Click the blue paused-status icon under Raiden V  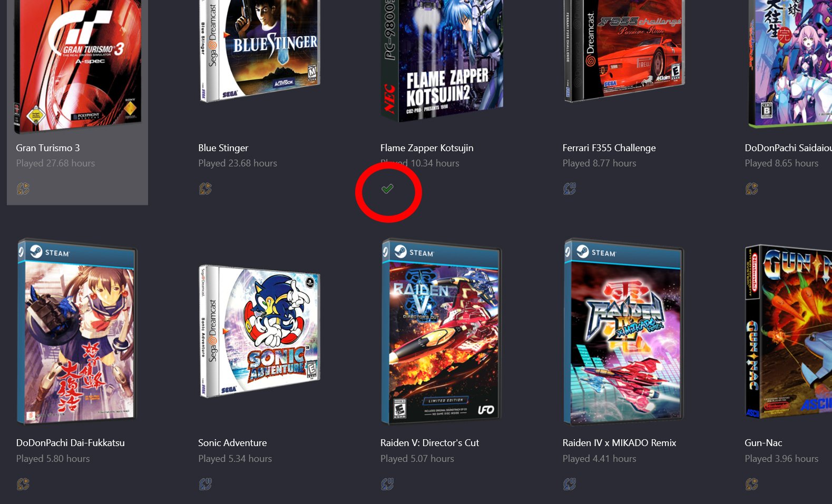pos(387,484)
